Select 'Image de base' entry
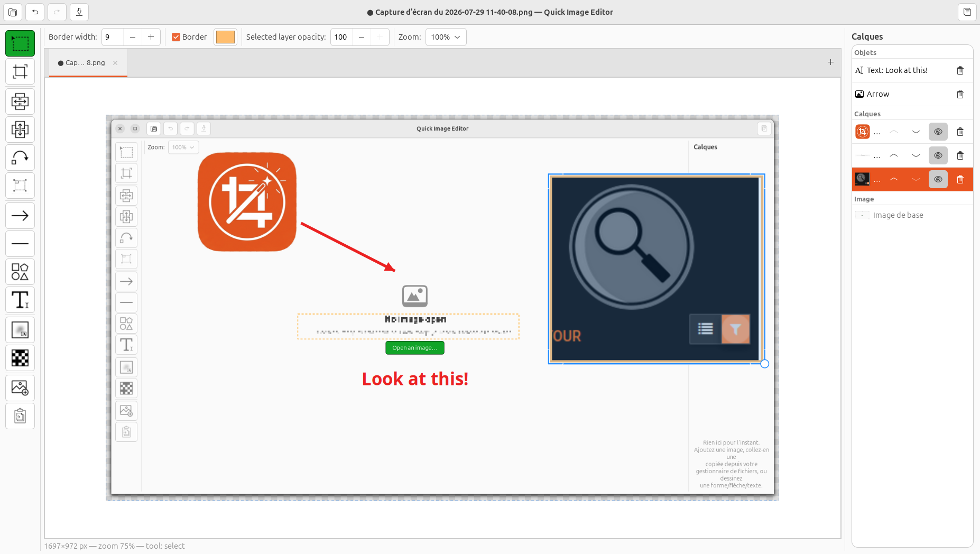 coord(912,215)
